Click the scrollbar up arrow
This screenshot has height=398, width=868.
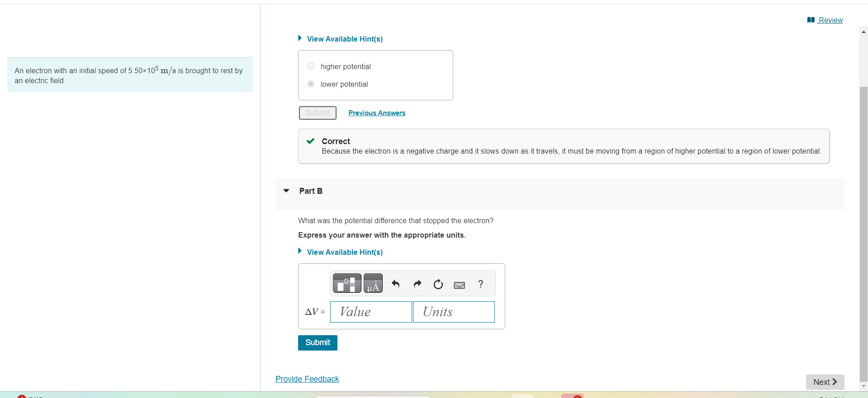pos(863,32)
